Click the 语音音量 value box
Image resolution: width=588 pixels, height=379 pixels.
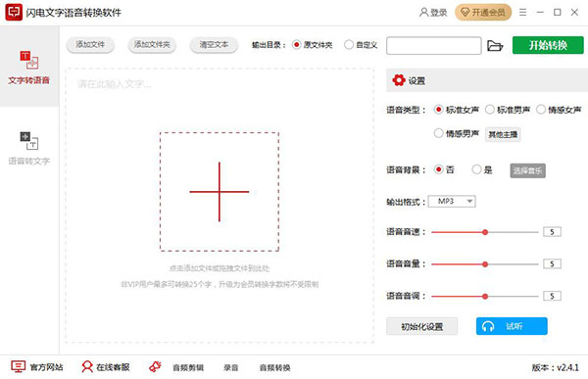pos(552,263)
